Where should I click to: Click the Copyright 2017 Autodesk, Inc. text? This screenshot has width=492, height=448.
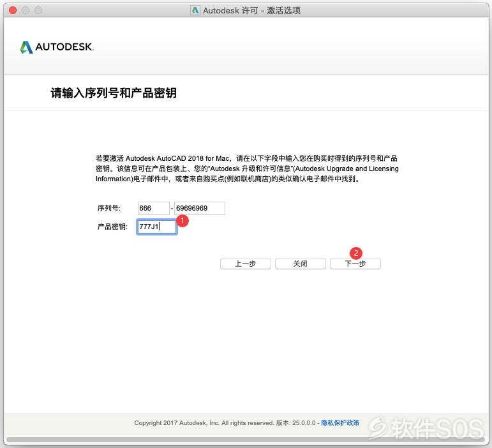[x=204, y=423]
